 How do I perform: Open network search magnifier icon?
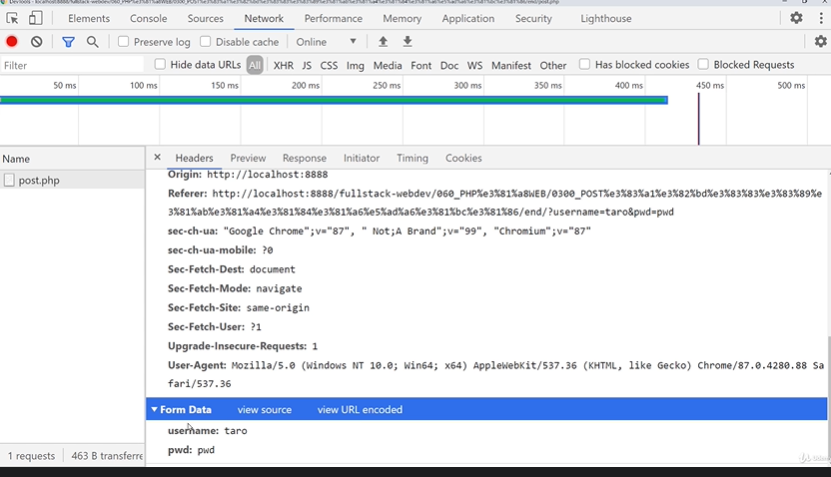[93, 42]
